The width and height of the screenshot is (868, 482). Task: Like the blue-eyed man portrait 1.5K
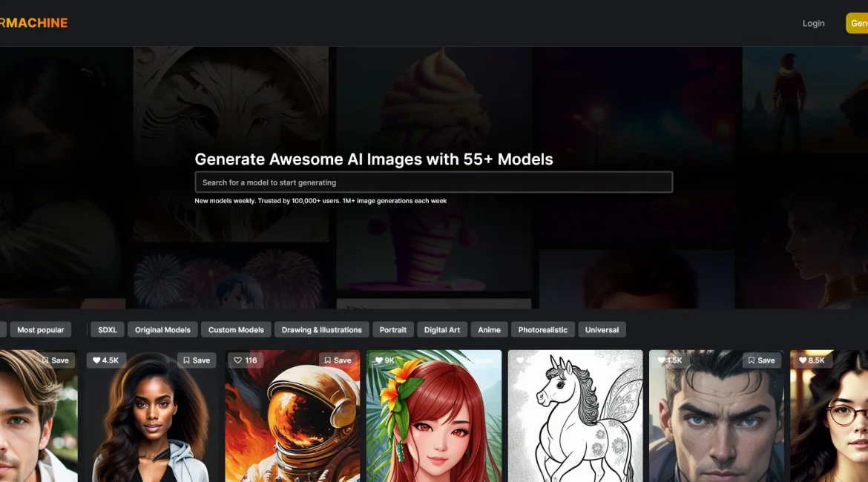[x=670, y=360]
